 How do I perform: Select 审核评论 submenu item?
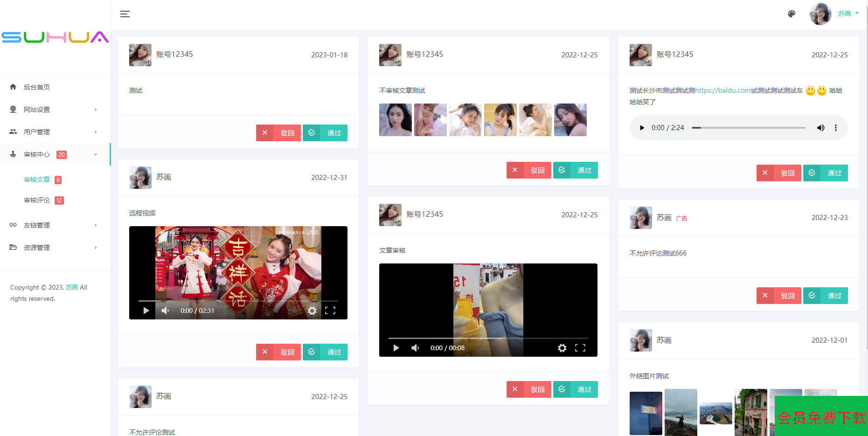click(x=37, y=200)
